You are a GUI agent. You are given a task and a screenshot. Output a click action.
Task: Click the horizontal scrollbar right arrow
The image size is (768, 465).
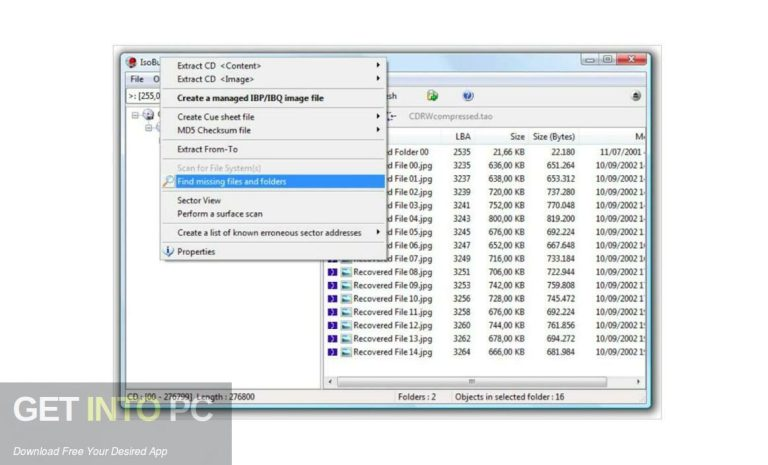pos(638,381)
